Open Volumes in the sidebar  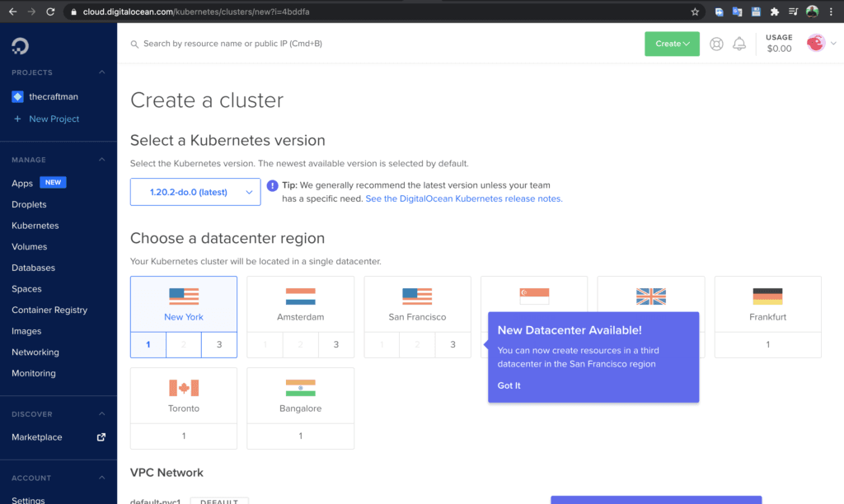[29, 246]
